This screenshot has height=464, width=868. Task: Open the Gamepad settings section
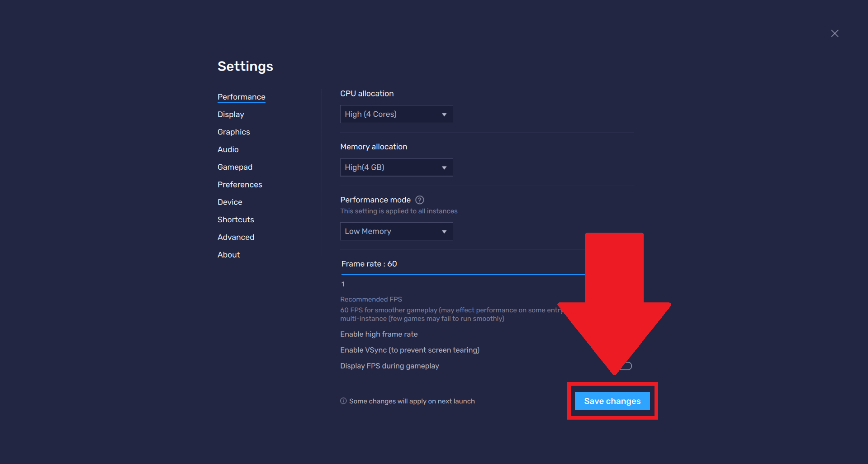coord(235,167)
